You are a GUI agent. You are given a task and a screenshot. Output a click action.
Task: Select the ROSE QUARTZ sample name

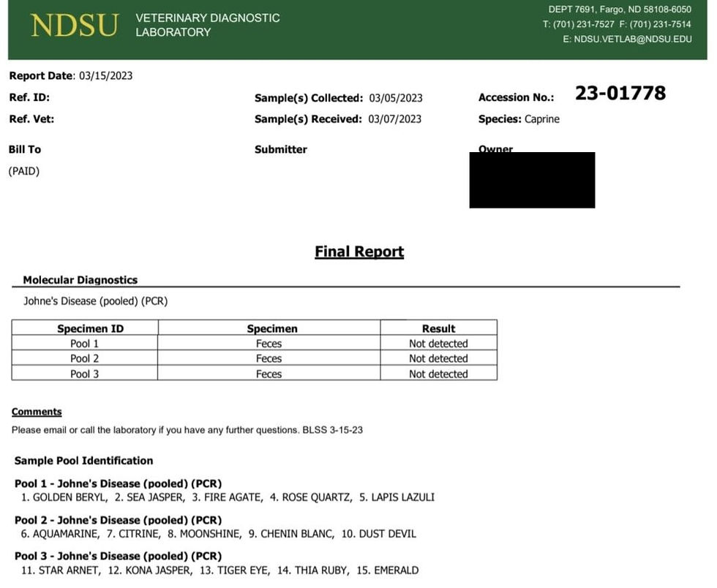click(x=316, y=497)
